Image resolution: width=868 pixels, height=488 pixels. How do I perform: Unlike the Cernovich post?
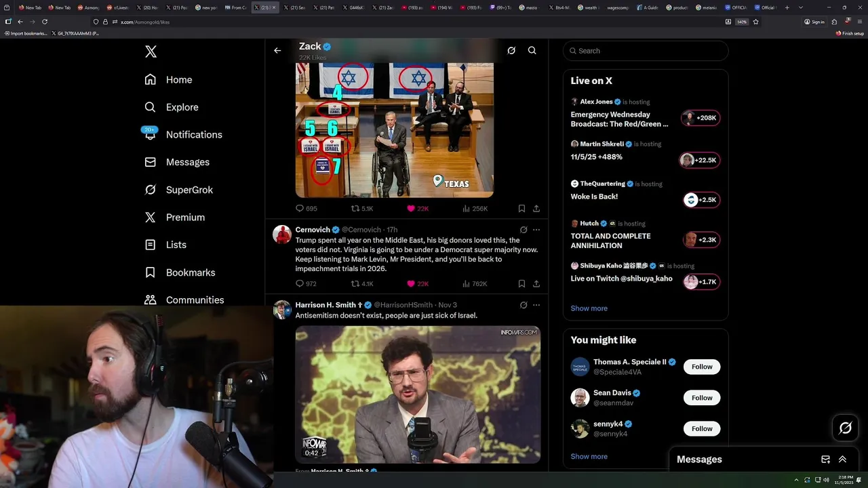417,284
